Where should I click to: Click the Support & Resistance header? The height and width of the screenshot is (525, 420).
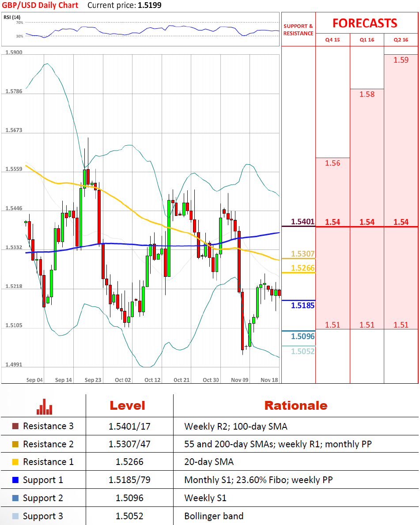pos(299,30)
